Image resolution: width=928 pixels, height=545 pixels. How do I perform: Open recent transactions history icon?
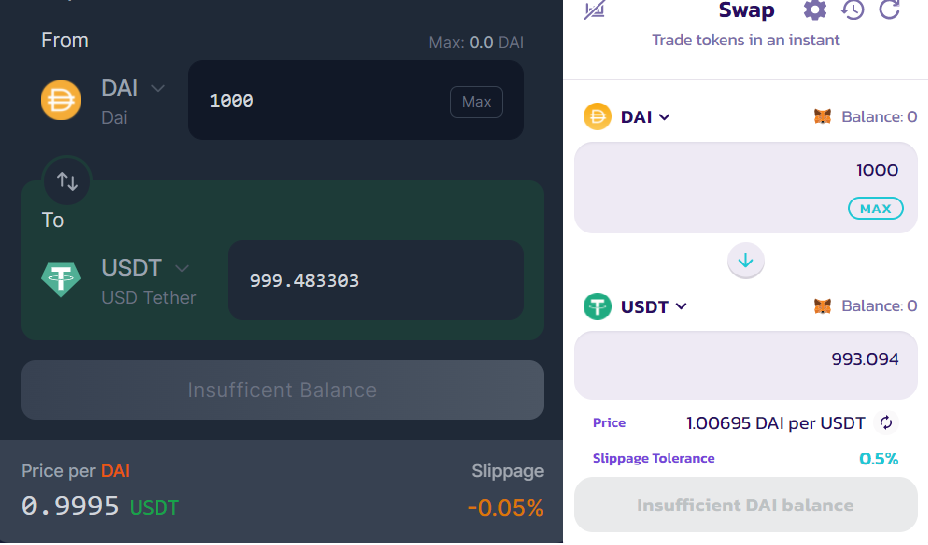tap(853, 10)
